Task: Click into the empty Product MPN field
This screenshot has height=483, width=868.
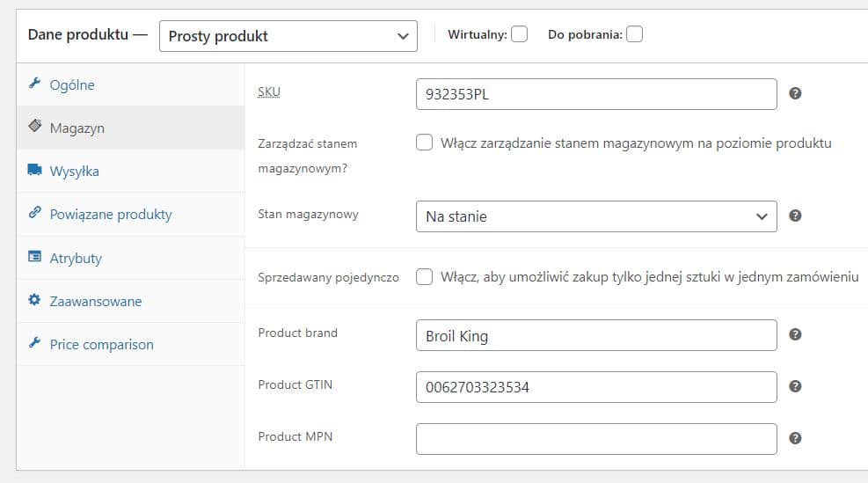Action: pyautogui.click(x=595, y=439)
